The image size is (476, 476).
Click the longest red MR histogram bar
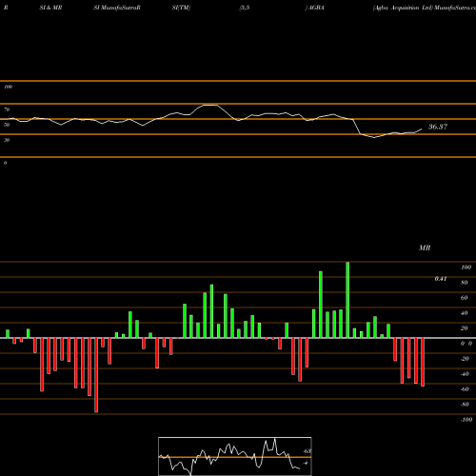coord(96,375)
